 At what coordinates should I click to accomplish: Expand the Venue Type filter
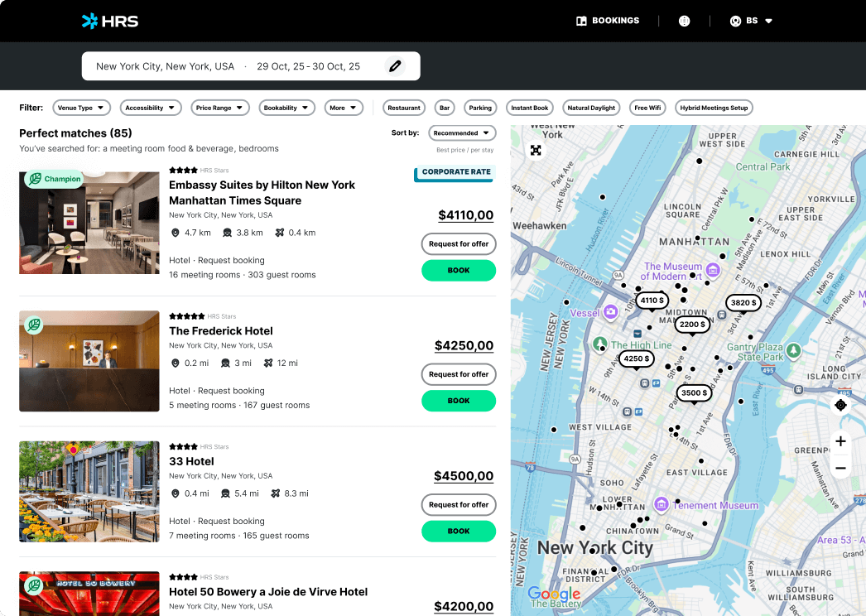click(x=81, y=108)
